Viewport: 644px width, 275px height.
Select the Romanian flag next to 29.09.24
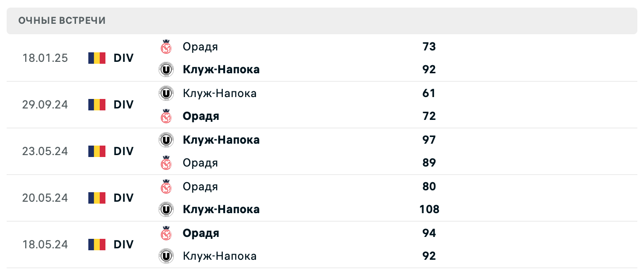click(96, 105)
